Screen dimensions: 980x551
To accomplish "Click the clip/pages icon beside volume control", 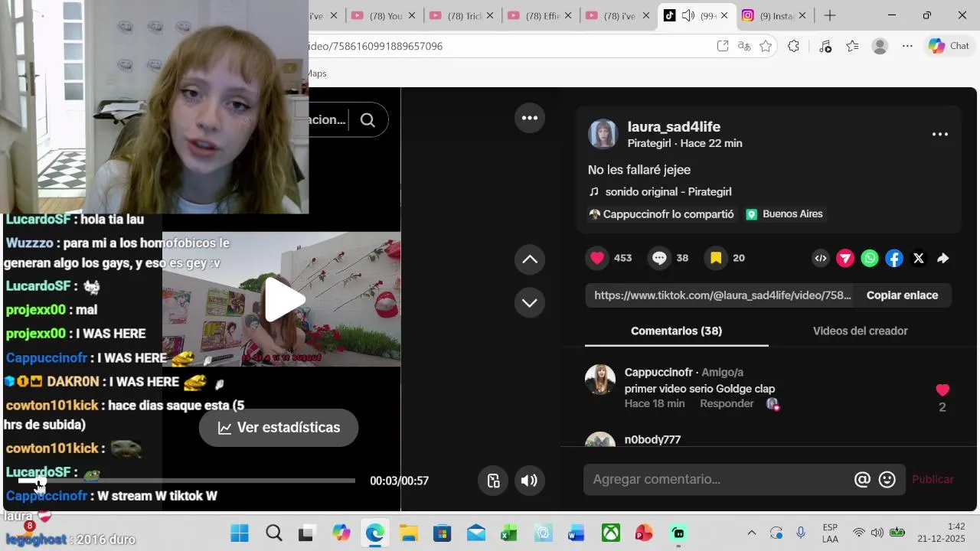I will pos(494,481).
